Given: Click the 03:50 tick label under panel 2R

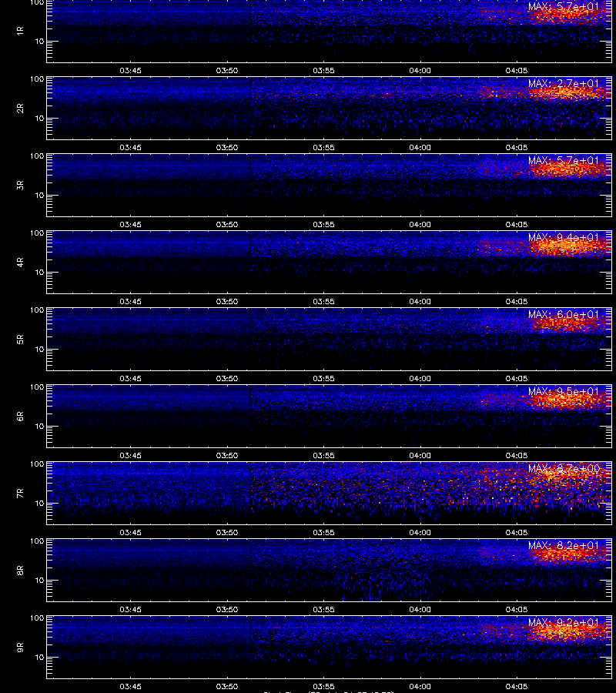Looking at the screenshot, I should [x=227, y=148].
